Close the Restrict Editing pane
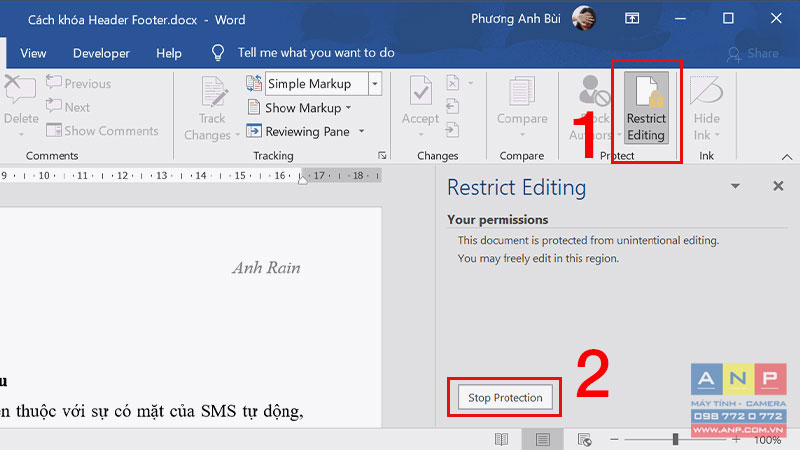800x450 pixels. click(x=778, y=186)
